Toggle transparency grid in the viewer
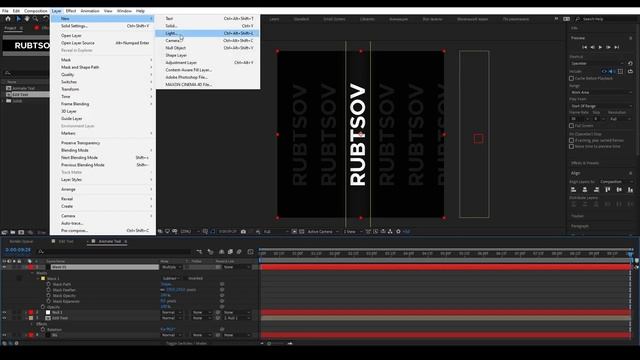 coord(302,232)
